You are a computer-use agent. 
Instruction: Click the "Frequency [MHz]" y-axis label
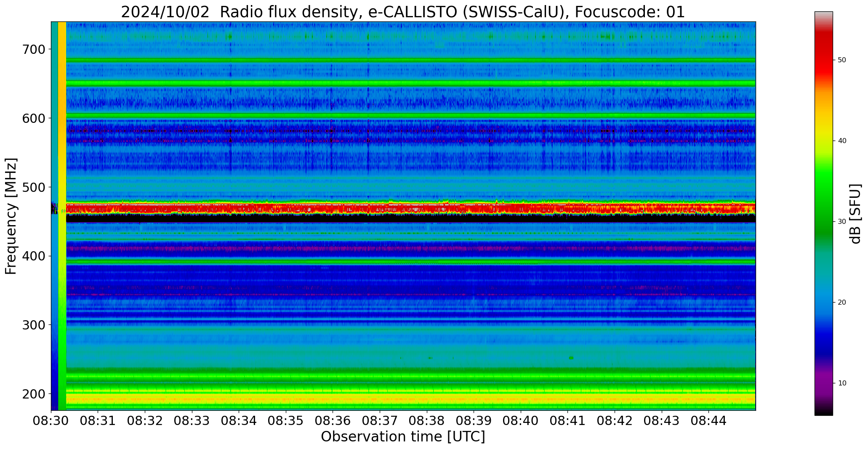tap(11, 216)
